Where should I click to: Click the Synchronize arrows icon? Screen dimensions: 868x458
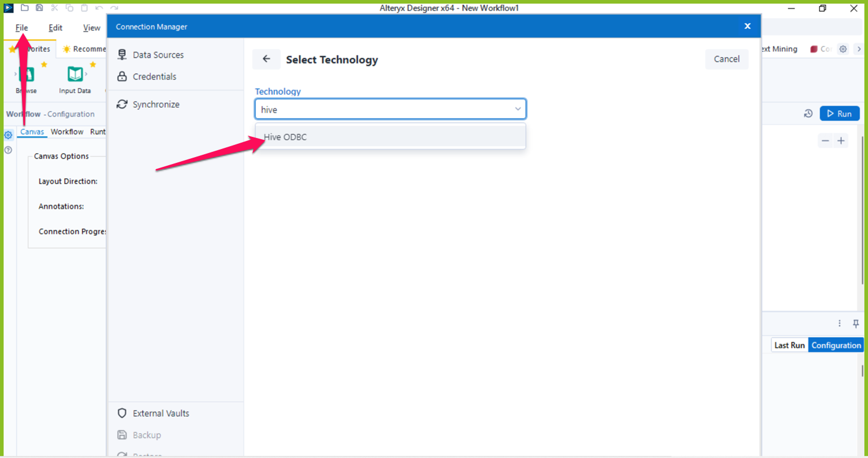coord(122,105)
